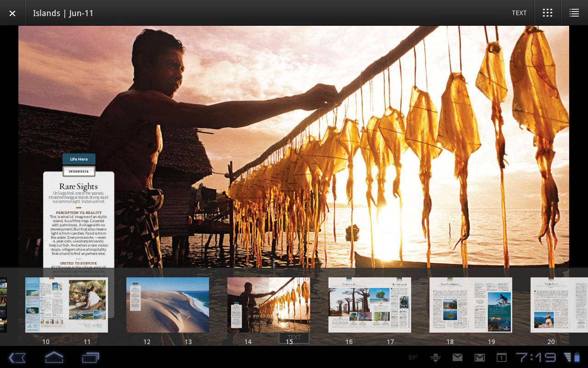Open the grid view of magazine pages

pos(547,13)
